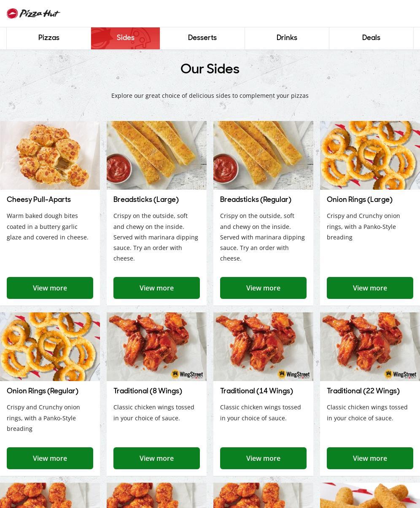Click the Cheesy Pull-Aparts photo

(x=50, y=156)
